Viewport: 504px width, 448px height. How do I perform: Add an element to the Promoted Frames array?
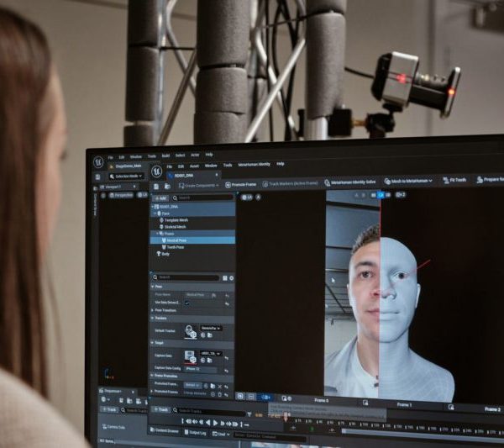click(x=213, y=394)
